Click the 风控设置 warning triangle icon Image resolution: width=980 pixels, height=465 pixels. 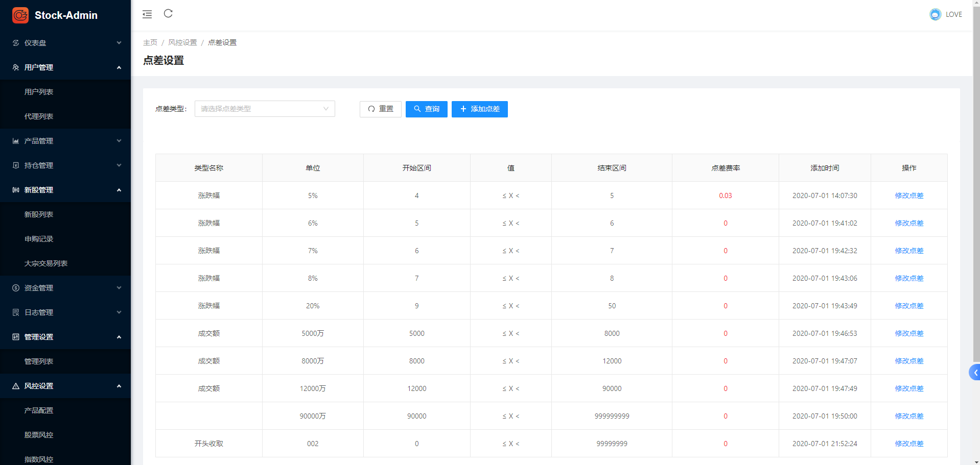[16, 386]
